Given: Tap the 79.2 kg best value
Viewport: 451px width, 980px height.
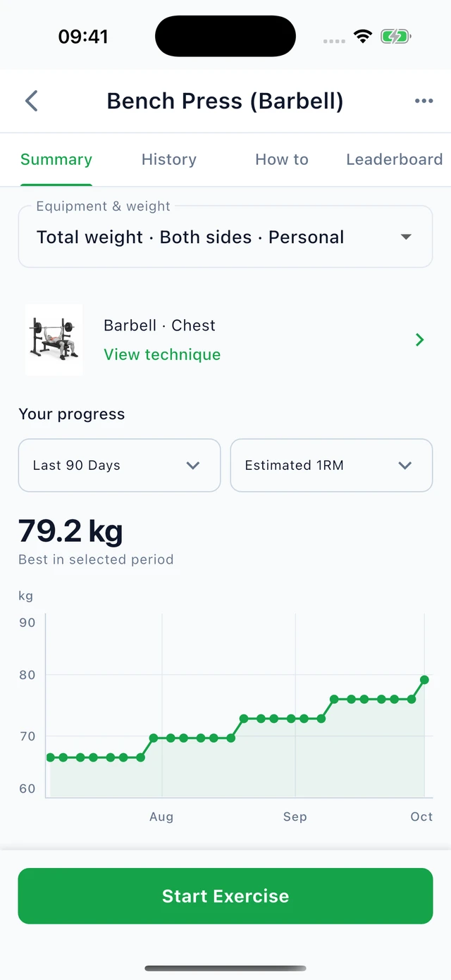Looking at the screenshot, I should pyautogui.click(x=70, y=531).
